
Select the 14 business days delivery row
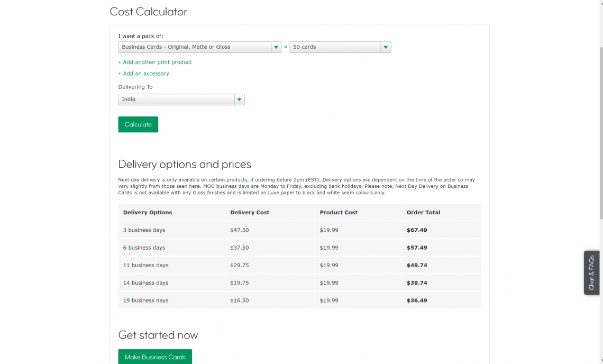[x=299, y=283]
